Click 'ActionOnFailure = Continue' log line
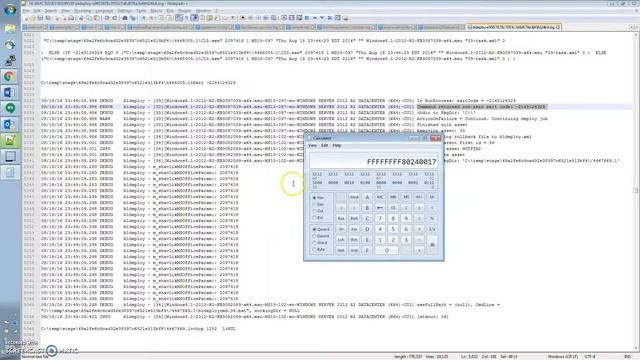640x360 pixels. pos(482,119)
